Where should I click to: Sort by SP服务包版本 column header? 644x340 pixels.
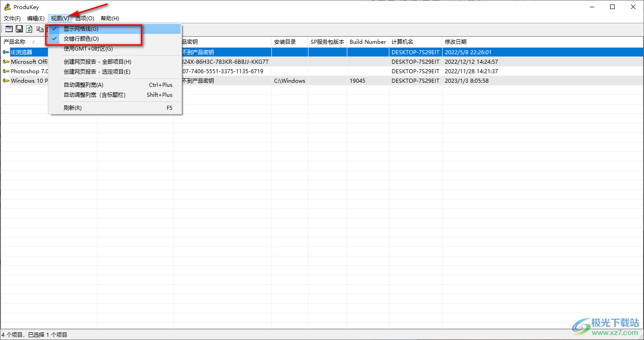pyautogui.click(x=327, y=42)
